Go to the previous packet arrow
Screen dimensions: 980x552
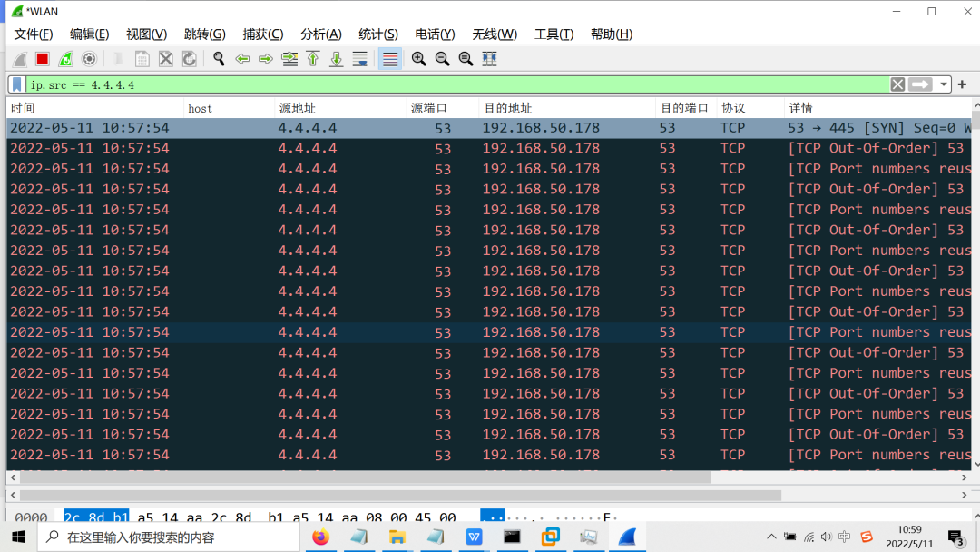click(242, 59)
